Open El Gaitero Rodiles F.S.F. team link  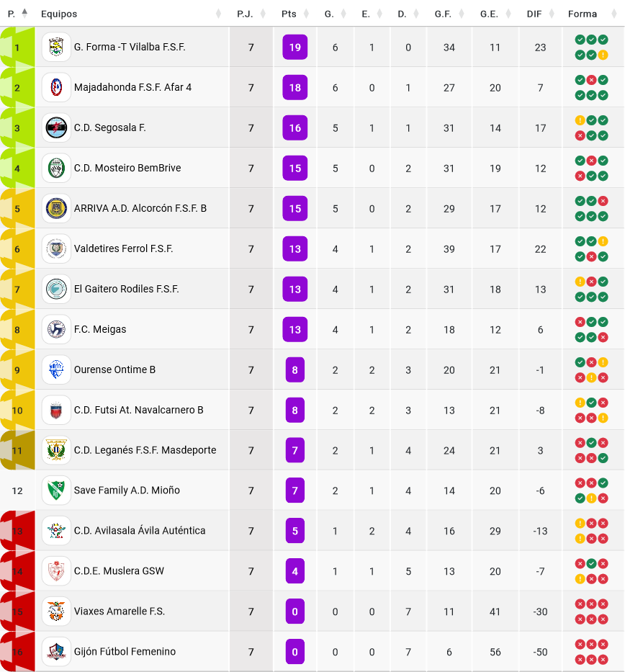pyautogui.click(x=127, y=289)
